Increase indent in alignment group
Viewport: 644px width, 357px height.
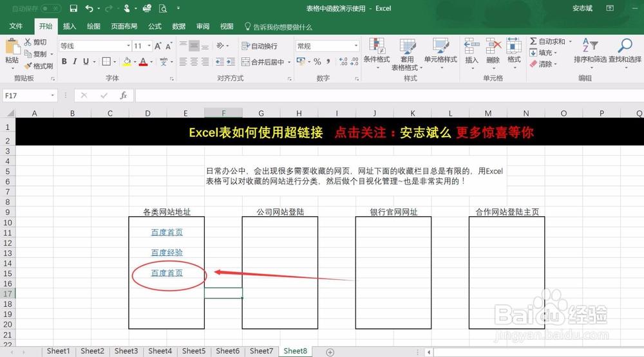tap(231, 62)
